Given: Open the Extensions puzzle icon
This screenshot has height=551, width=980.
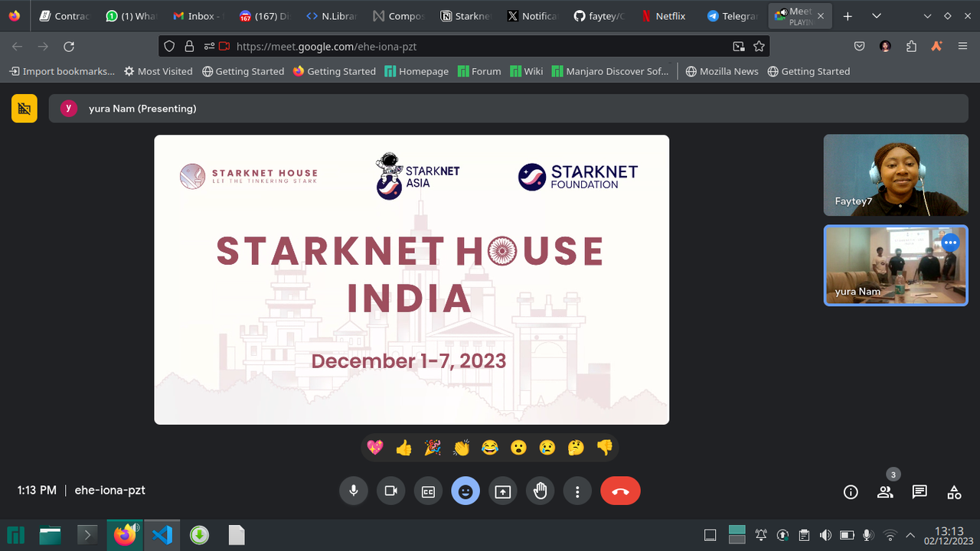Looking at the screenshot, I should pyautogui.click(x=911, y=47).
